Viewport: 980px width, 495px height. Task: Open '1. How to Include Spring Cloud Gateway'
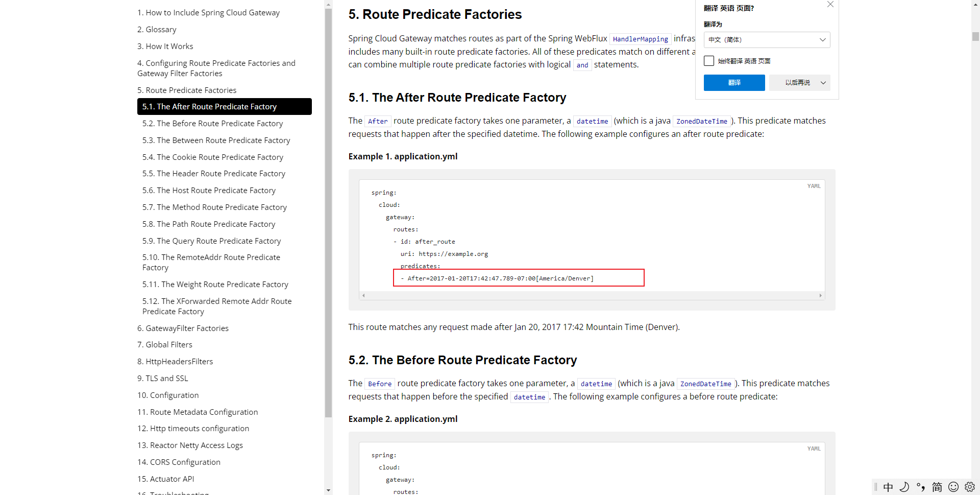tap(208, 13)
